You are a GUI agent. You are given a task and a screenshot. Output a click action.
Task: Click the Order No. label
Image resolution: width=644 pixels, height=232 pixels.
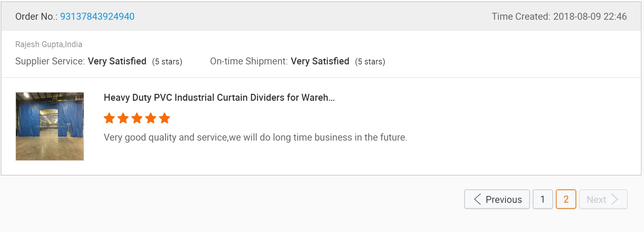coord(36,16)
